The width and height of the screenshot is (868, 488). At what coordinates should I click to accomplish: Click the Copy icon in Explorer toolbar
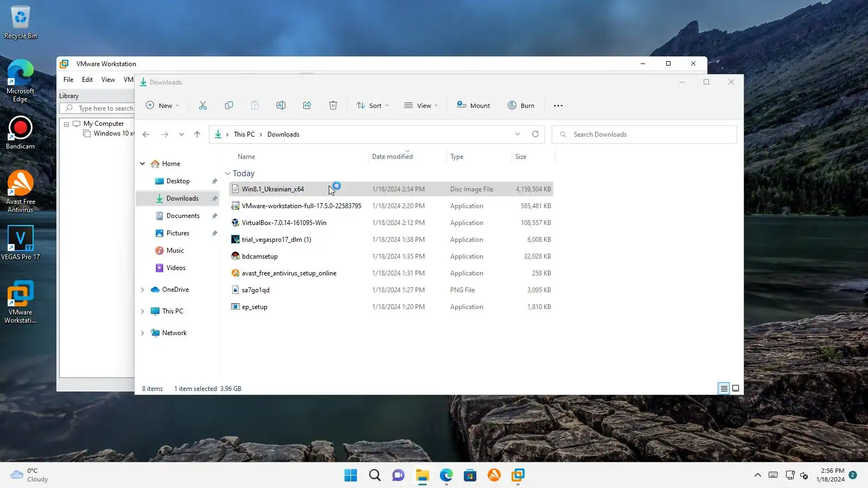coord(229,105)
